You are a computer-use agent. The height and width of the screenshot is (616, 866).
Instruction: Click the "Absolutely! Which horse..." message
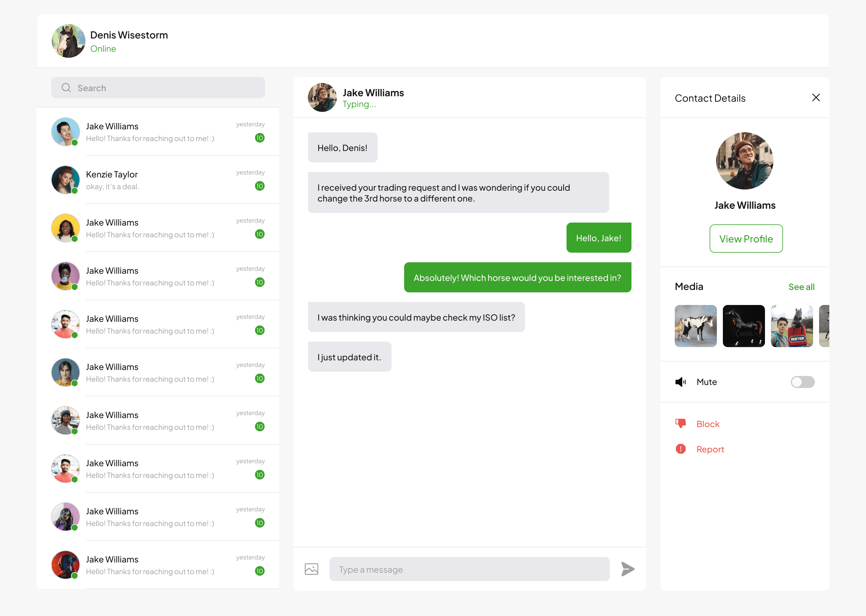pyautogui.click(x=517, y=278)
